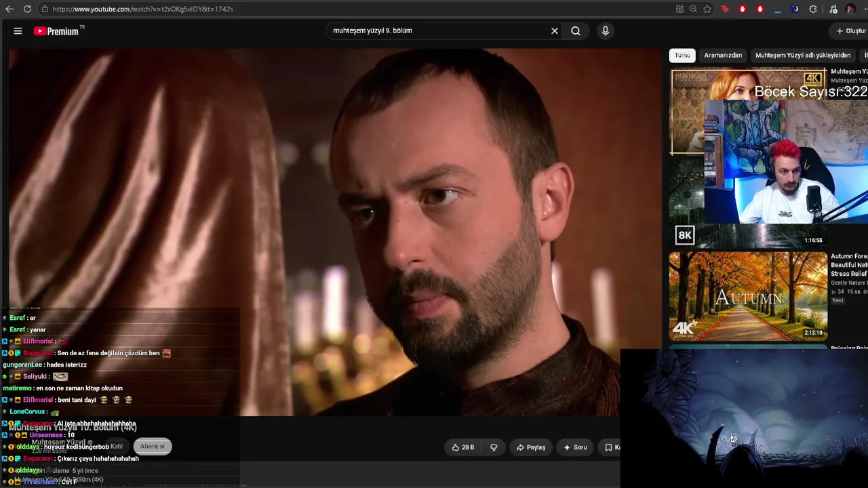Click the browser apps grid icon
The height and width of the screenshot is (488, 868).
coord(679,9)
